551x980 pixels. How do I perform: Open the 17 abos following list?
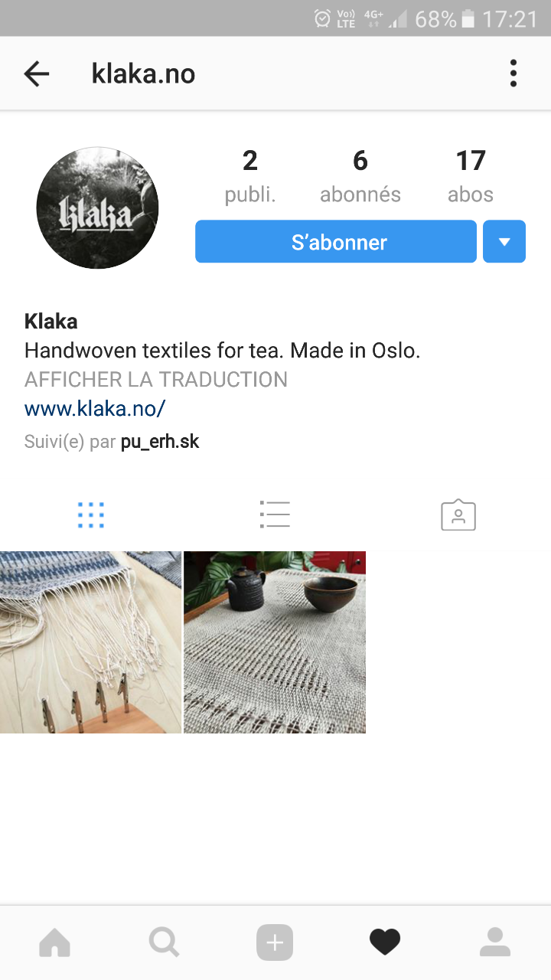[x=471, y=176]
